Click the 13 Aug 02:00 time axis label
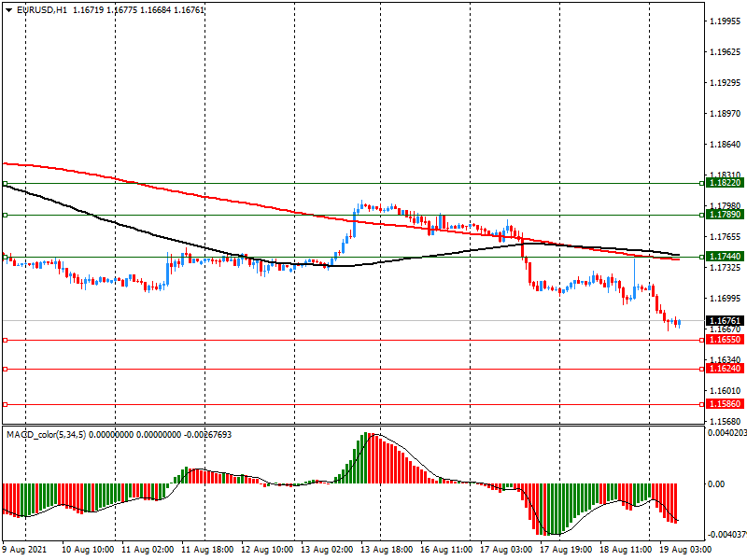 (x=327, y=550)
